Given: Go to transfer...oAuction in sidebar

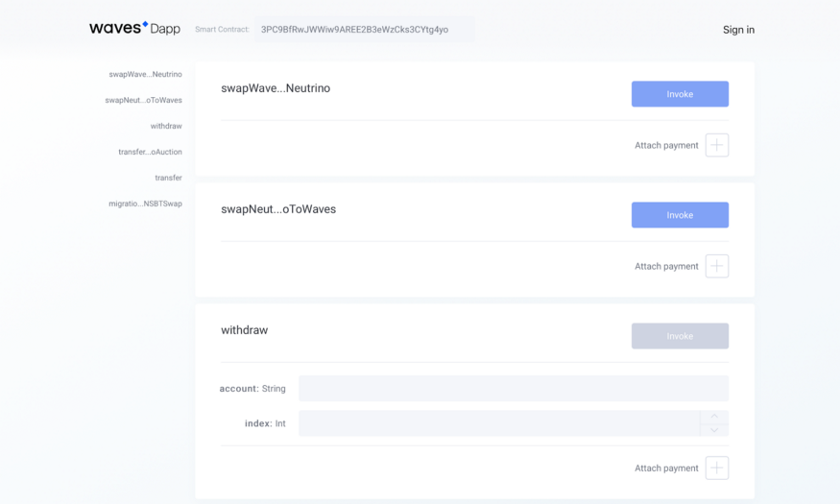Looking at the screenshot, I should pyautogui.click(x=150, y=152).
